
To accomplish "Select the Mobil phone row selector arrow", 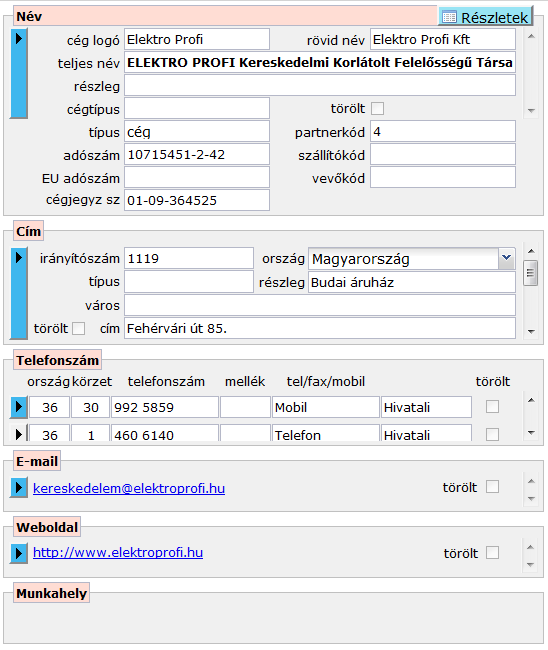I will pyautogui.click(x=19, y=407).
